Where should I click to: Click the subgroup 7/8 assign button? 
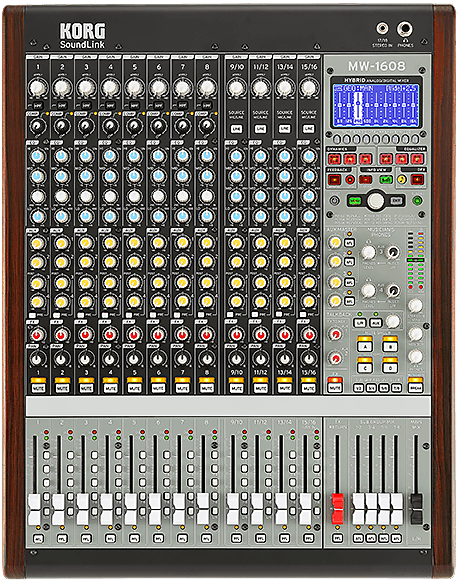point(397,388)
